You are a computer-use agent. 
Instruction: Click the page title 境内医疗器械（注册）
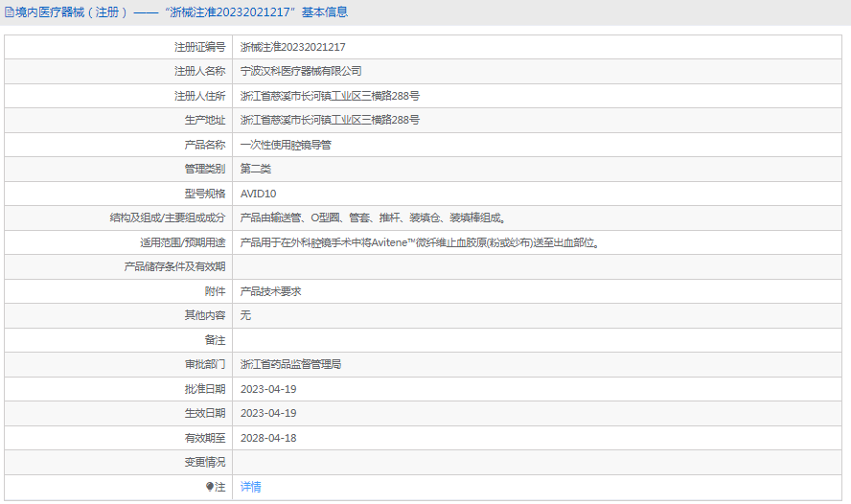72,12
